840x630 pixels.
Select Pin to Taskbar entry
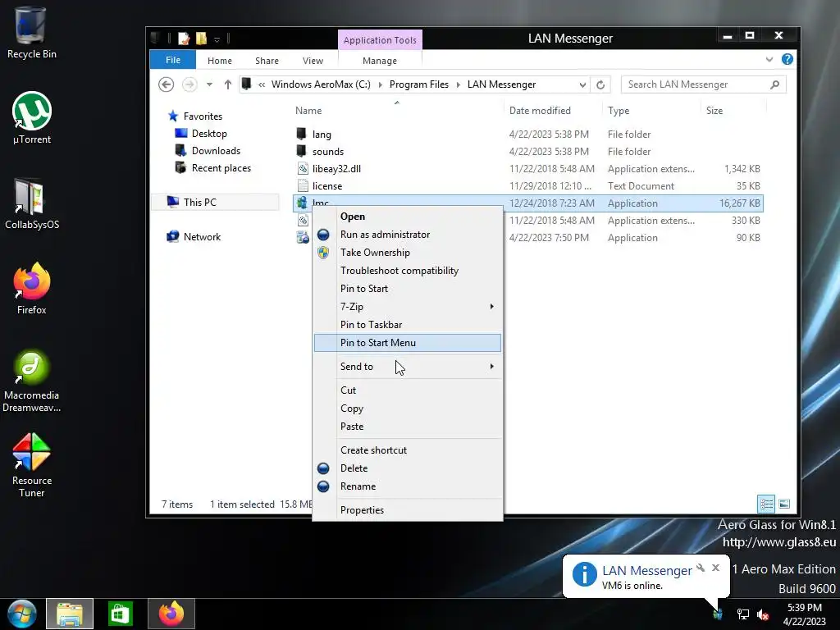(x=408, y=325)
